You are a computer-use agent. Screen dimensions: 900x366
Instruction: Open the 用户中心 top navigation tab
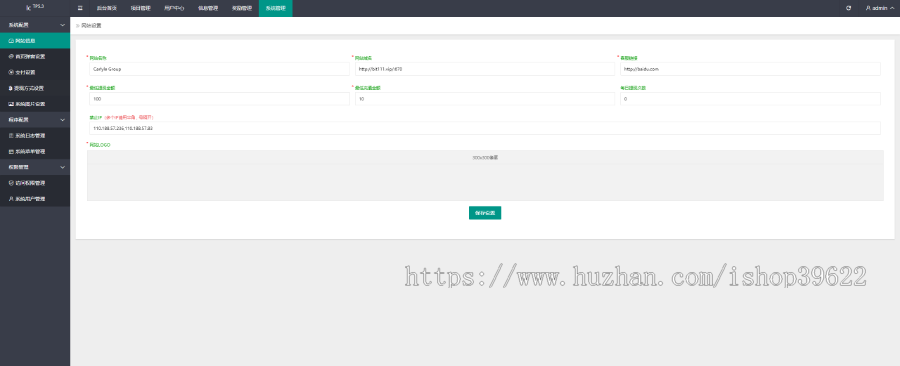point(174,9)
